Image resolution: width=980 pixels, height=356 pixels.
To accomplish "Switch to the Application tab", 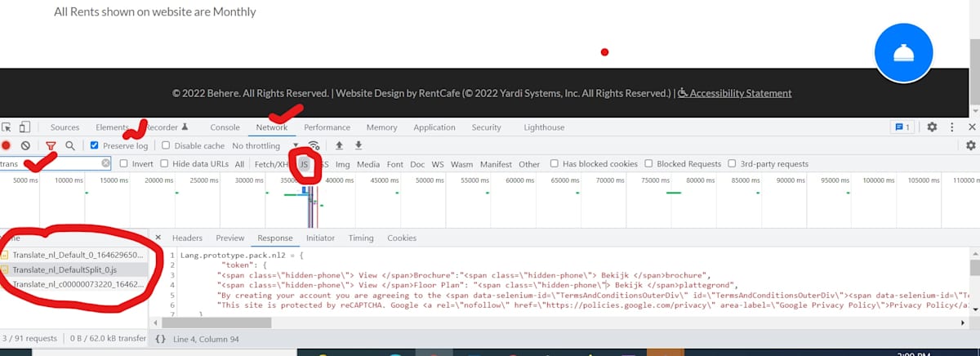I will pos(434,127).
